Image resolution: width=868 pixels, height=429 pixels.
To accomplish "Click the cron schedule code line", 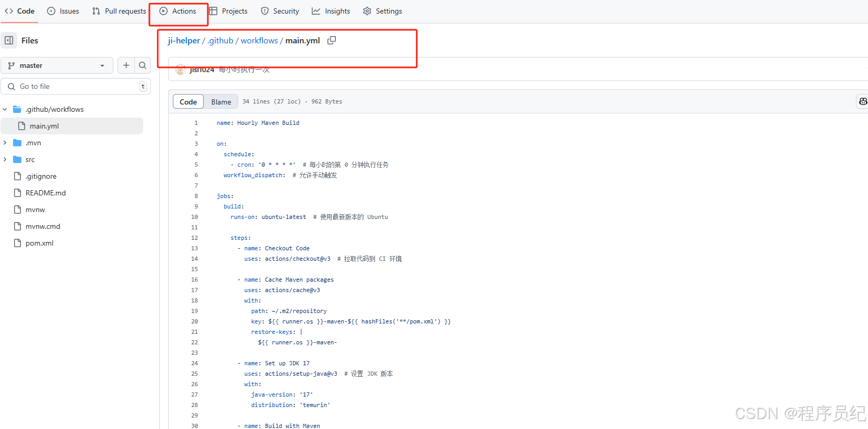I will [309, 165].
